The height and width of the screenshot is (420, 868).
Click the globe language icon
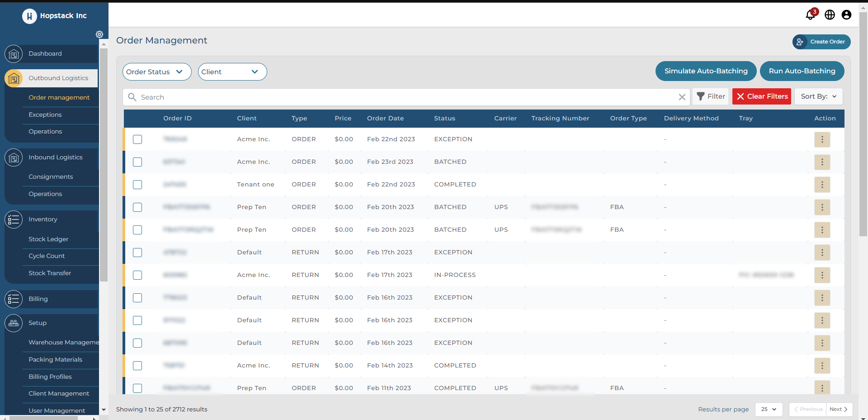coord(830,14)
